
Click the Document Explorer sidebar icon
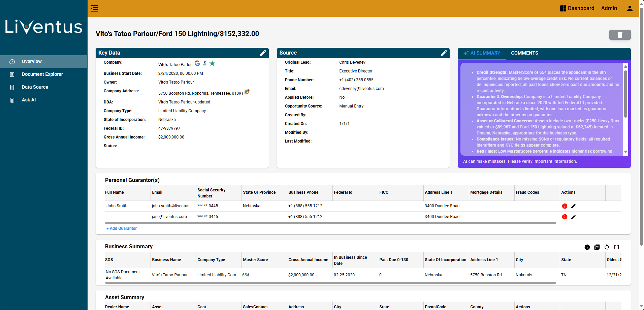point(12,74)
